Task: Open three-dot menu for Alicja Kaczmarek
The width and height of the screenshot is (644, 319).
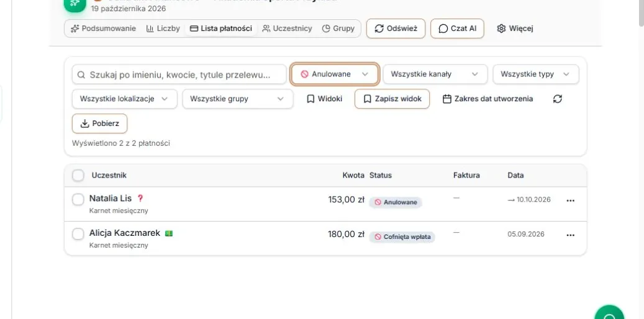Action: (571, 235)
